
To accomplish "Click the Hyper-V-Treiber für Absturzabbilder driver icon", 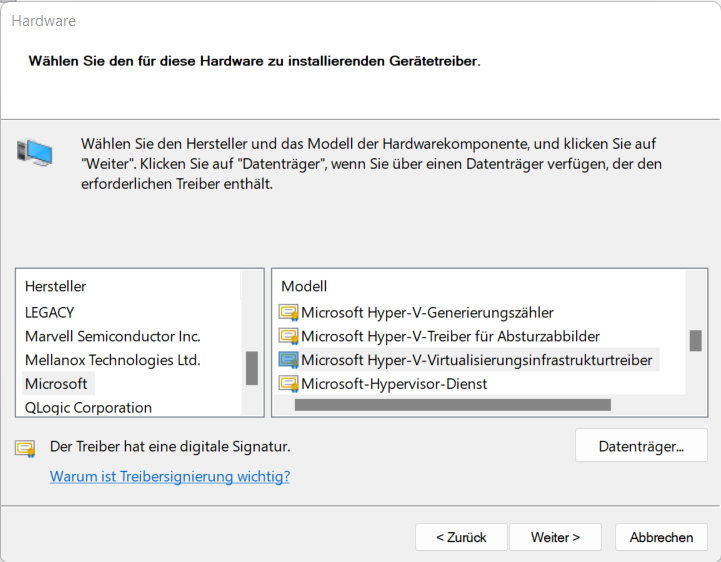I will (x=289, y=337).
